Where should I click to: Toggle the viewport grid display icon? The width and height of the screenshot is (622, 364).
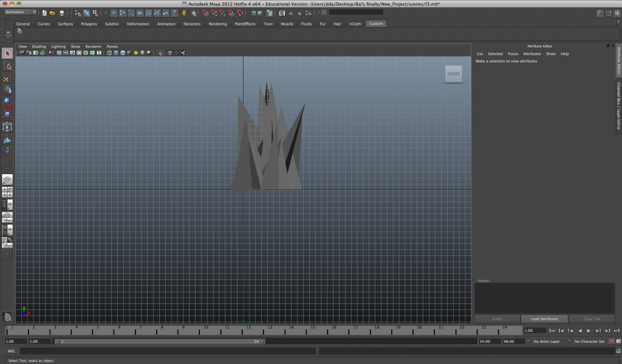click(59, 53)
